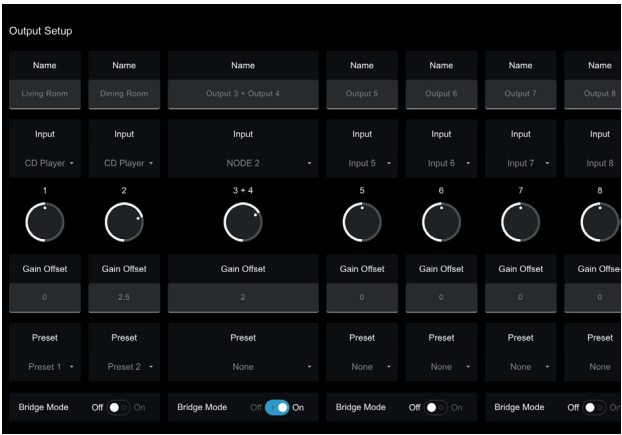The image size is (622, 435).
Task: Click the volume knob for output 2
Action: point(124,223)
